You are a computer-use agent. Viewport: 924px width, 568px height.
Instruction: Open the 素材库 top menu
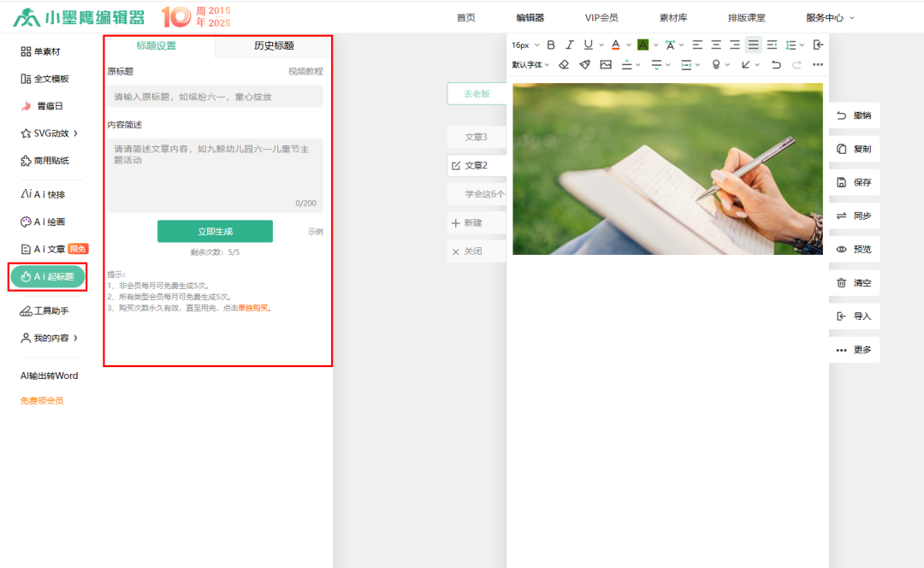click(673, 17)
